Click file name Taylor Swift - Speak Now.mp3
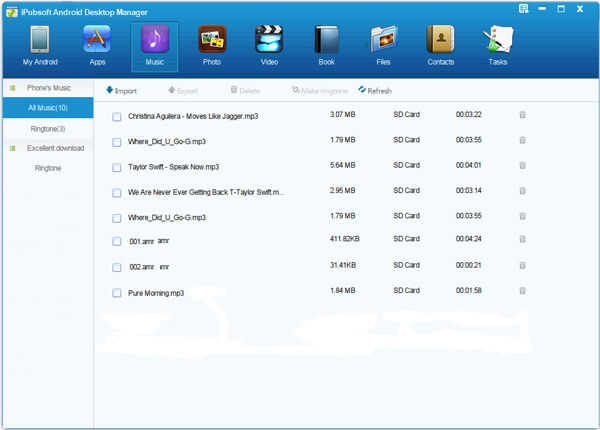 (173, 167)
